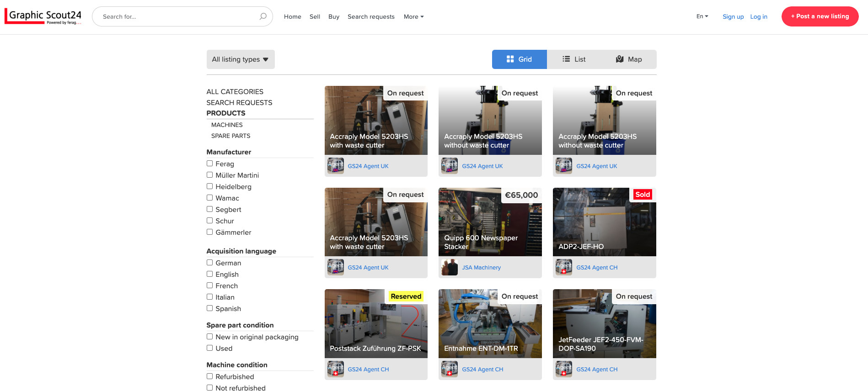Enable German acquisition language filter
868x391 pixels.
[209, 263]
